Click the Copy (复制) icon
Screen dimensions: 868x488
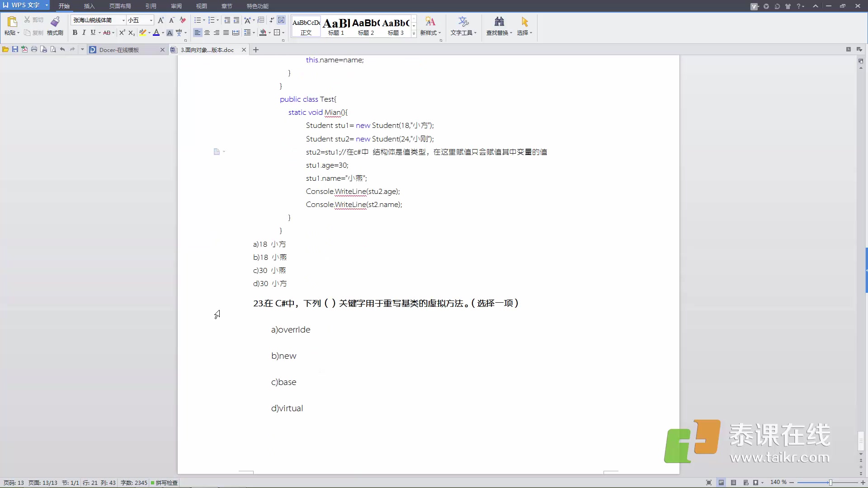[x=27, y=33]
